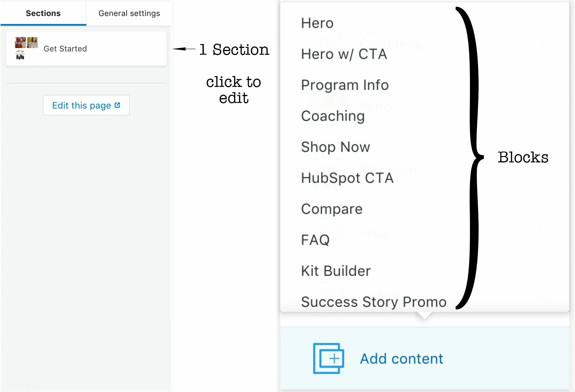The width and height of the screenshot is (575, 392).
Task: Open the Get Started section
Action: tap(86, 48)
